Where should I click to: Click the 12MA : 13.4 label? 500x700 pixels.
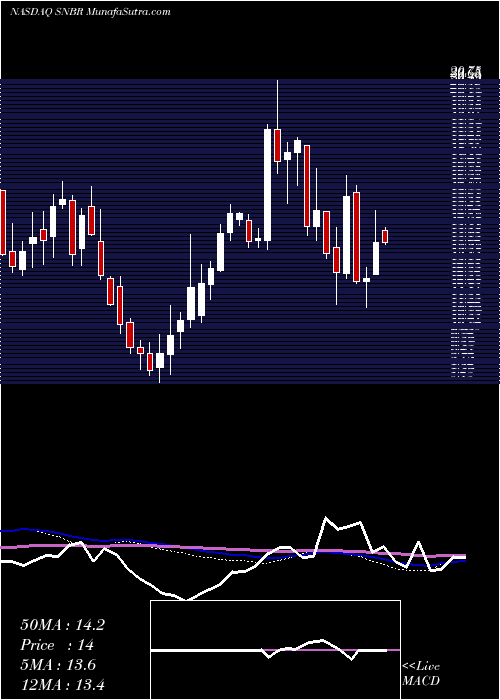point(62,685)
